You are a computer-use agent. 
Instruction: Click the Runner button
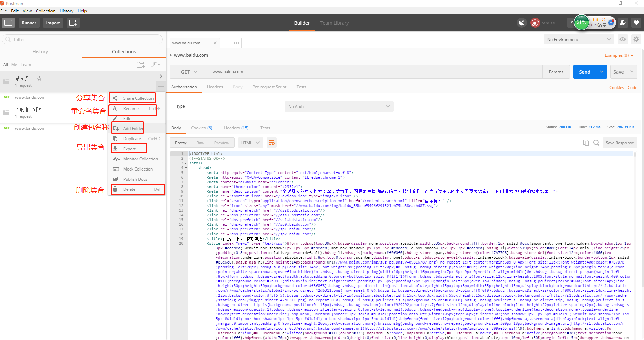29,23
